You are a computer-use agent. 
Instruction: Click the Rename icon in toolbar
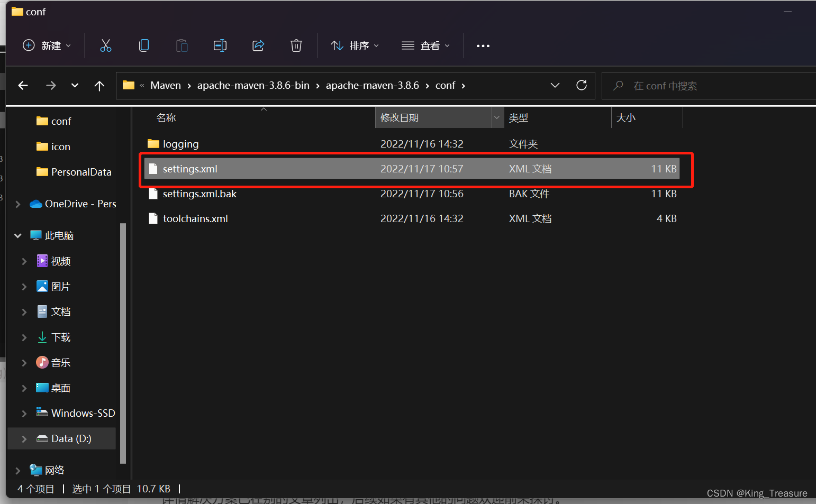pos(220,45)
